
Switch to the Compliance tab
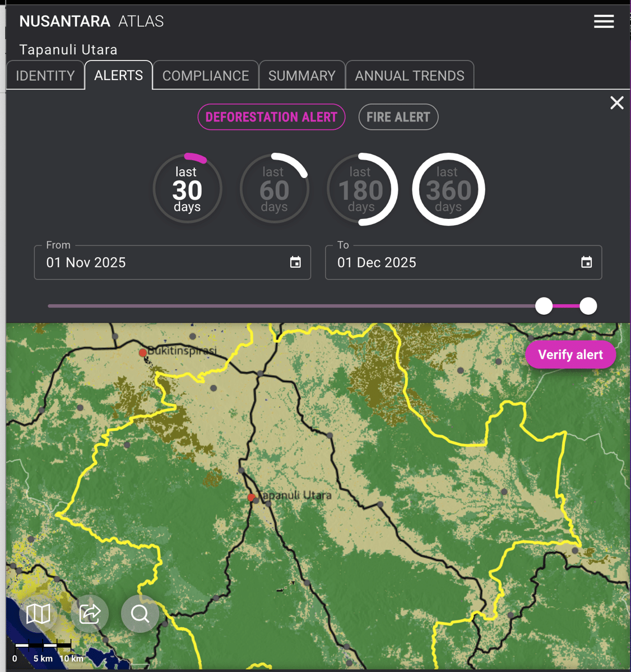point(205,75)
